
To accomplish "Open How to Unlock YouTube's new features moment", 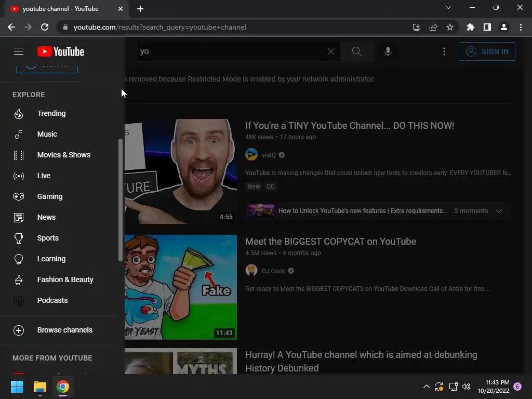I will tap(363, 211).
